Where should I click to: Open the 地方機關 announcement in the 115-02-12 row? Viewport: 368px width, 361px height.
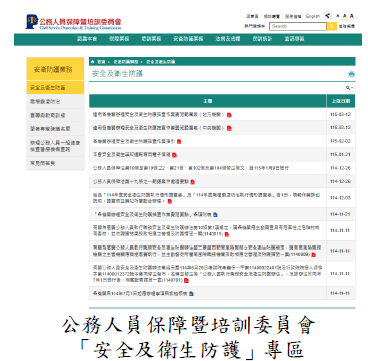click(x=159, y=115)
